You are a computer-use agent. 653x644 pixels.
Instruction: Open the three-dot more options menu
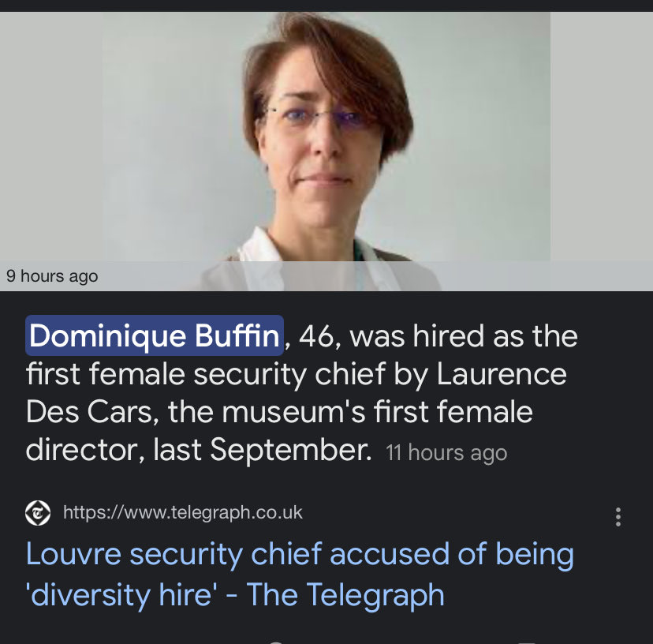pyautogui.click(x=618, y=517)
